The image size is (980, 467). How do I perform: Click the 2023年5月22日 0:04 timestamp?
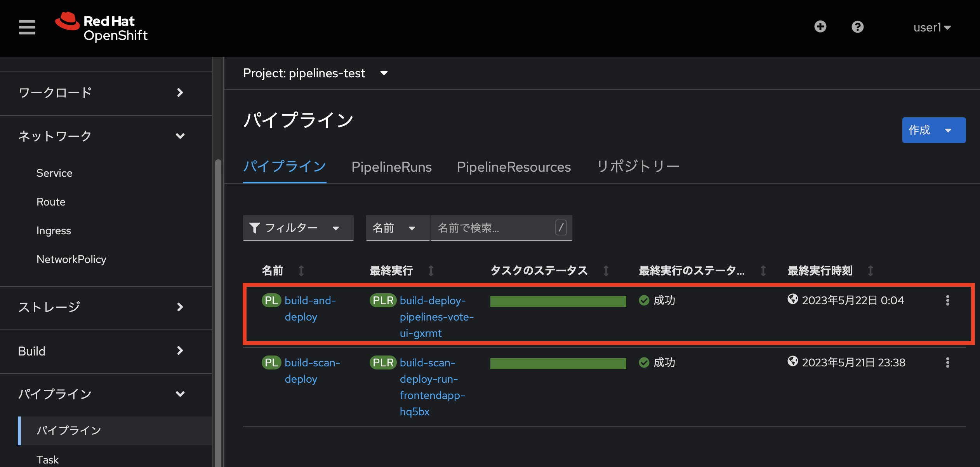[853, 300]
